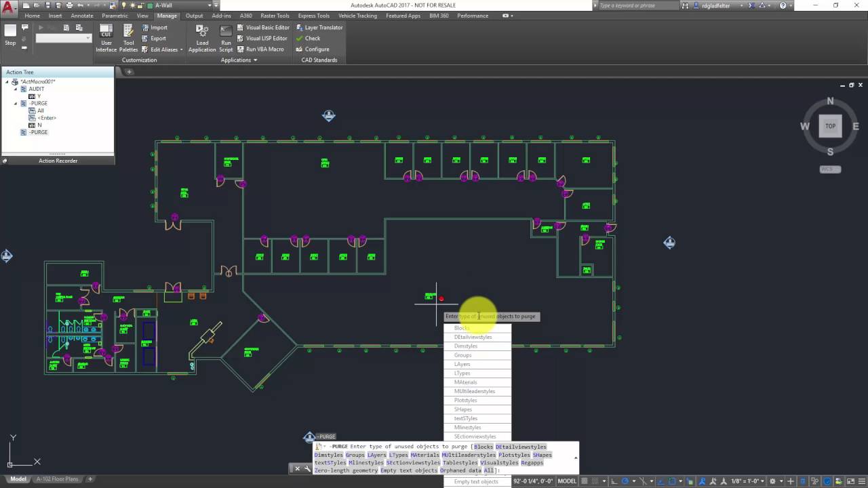The image size is (868, 488).
Task: Click the All option in command line
Action: click(x=489, y=470)
